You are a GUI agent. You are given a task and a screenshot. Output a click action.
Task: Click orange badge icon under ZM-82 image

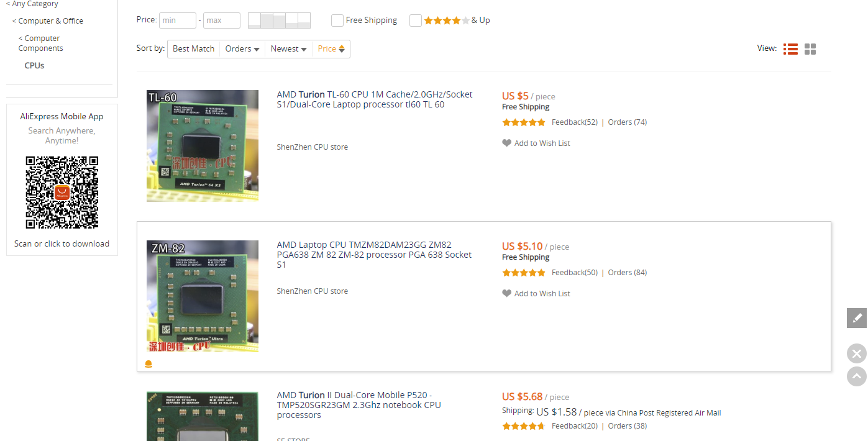(148, 364)
